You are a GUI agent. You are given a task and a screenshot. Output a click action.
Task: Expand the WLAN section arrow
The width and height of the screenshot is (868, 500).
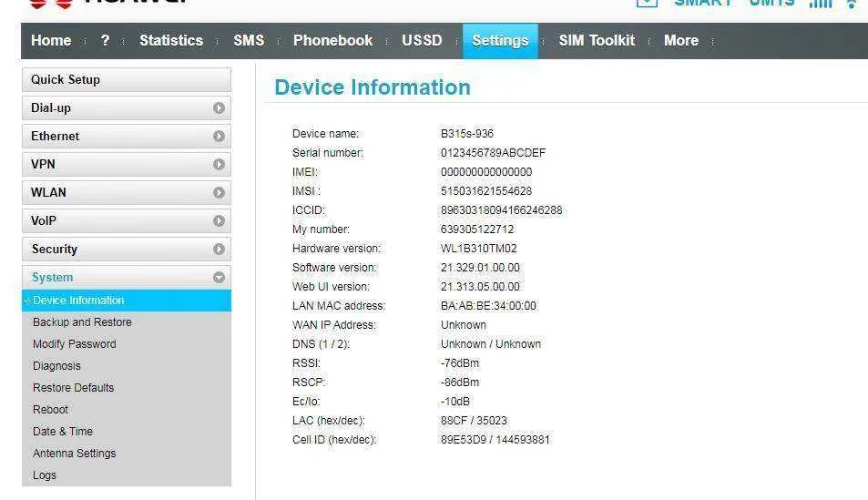click(x=219, y=193)
